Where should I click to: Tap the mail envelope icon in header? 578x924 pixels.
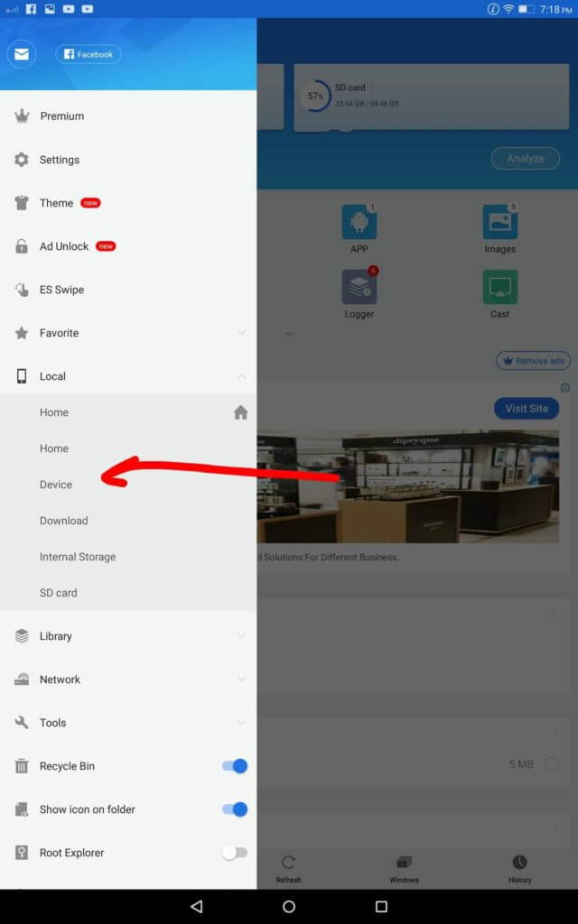point(21,55)
